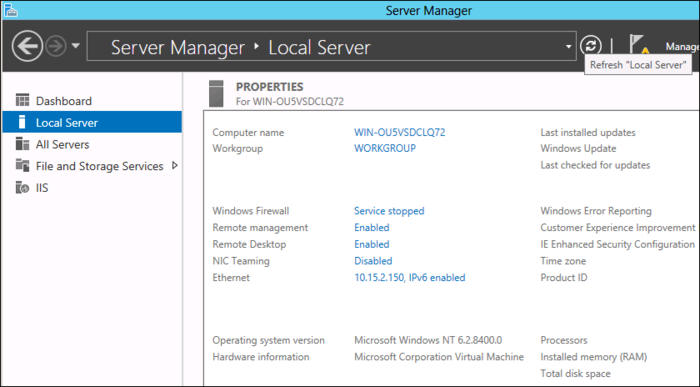The image size is (700, 387).
Task: Click the IIS role icon
Action: [22, 187]
